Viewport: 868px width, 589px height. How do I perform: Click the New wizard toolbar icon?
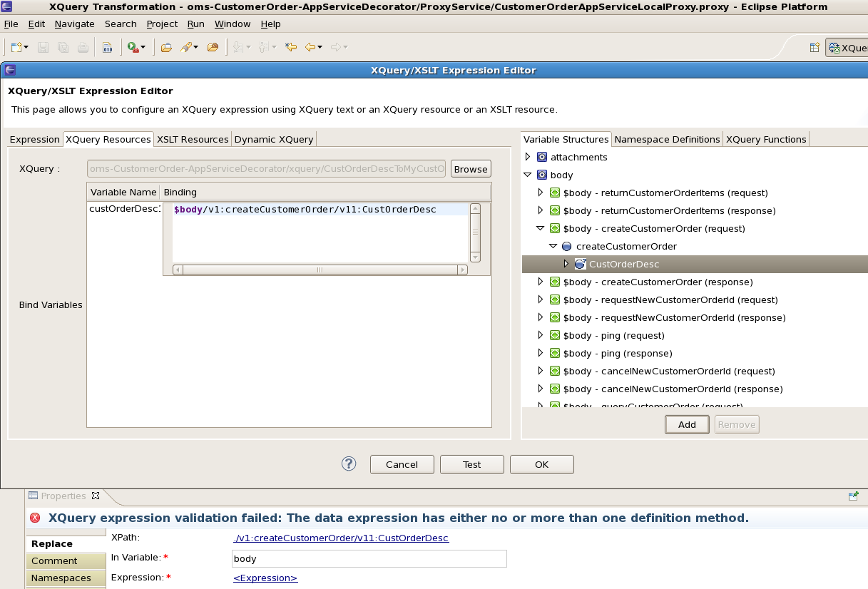[17, 47]
